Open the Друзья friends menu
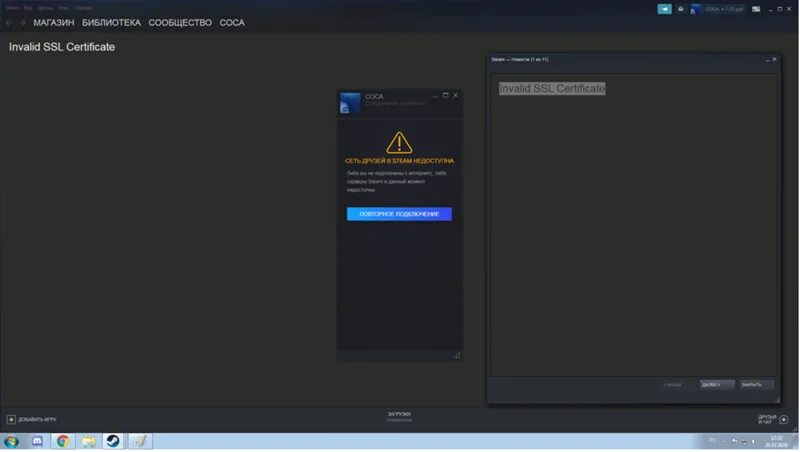The width and height of the screenshot is (800, 452). click(x=45, y=8)
